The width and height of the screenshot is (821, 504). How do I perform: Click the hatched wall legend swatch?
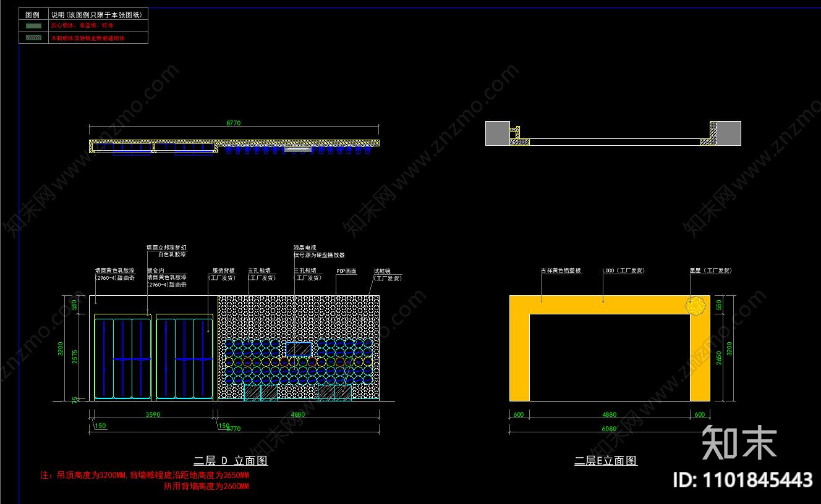tap(33, 38)
